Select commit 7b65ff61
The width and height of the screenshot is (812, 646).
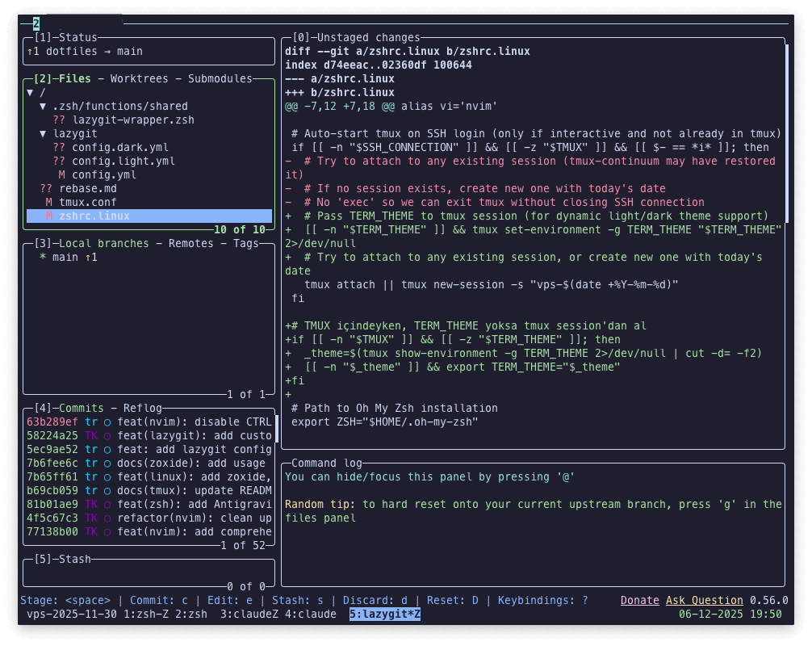click(149, 477)
